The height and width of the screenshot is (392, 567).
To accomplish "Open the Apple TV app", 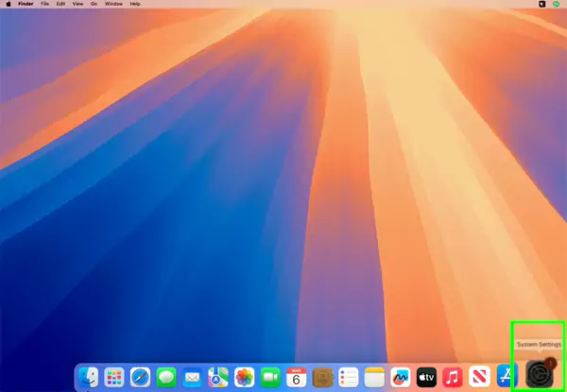I will (427, 377).
